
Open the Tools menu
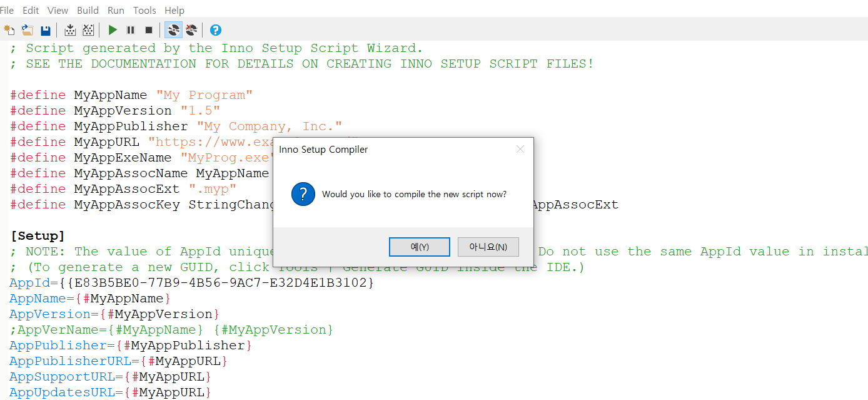point(144,10)
